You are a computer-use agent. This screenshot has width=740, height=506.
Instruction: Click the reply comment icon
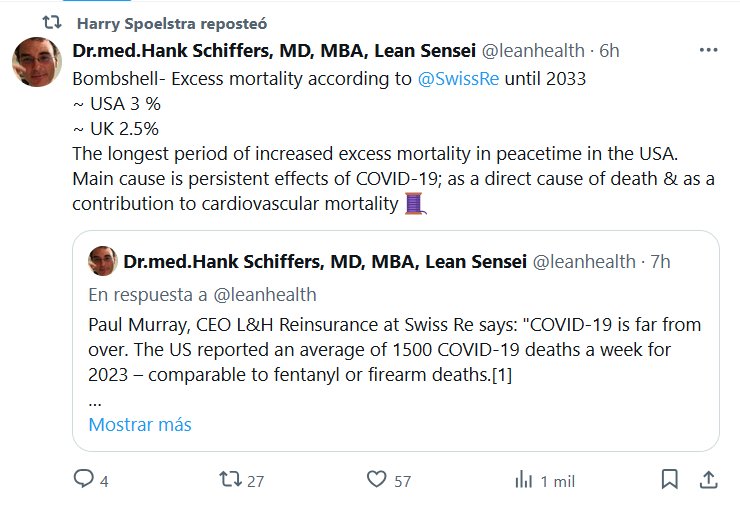85,480
